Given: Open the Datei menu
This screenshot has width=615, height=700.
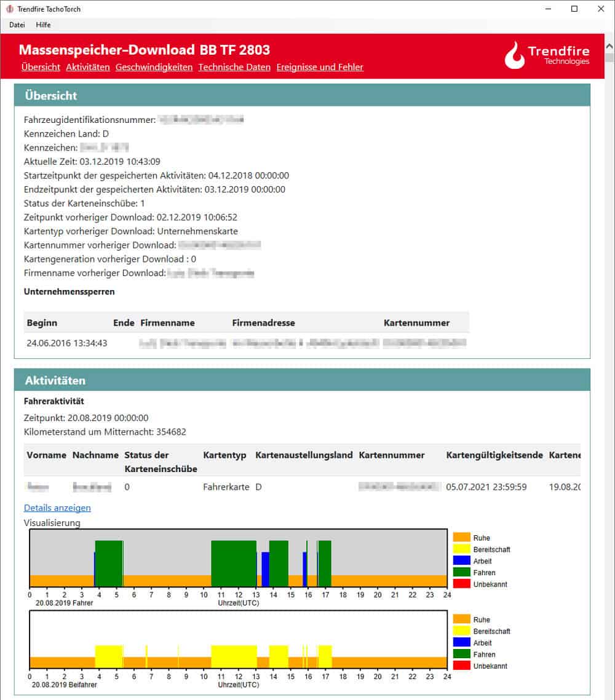Looking at the screenshot, I should (17, 25).
